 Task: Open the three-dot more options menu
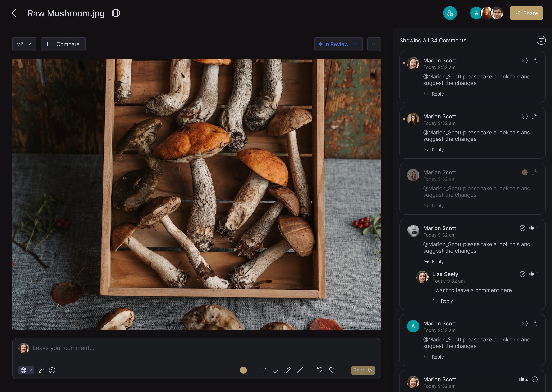(374, 44)
